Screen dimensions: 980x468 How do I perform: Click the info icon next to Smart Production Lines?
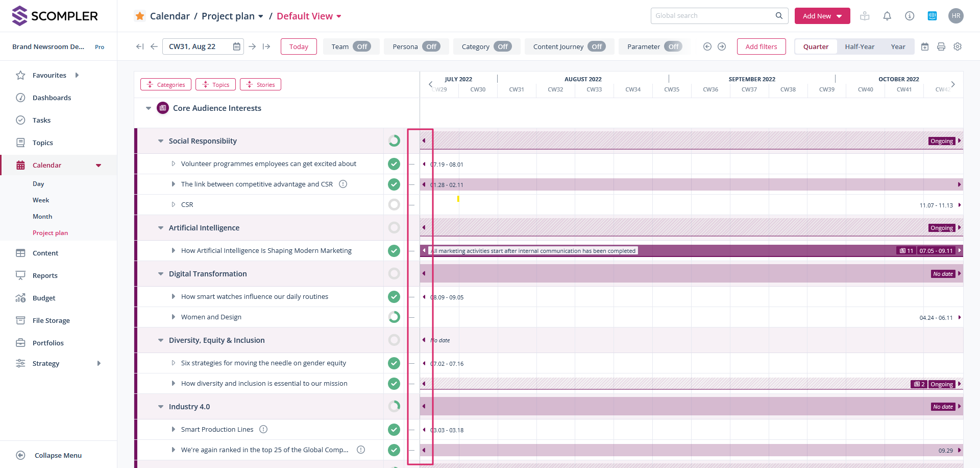point(263,429)
